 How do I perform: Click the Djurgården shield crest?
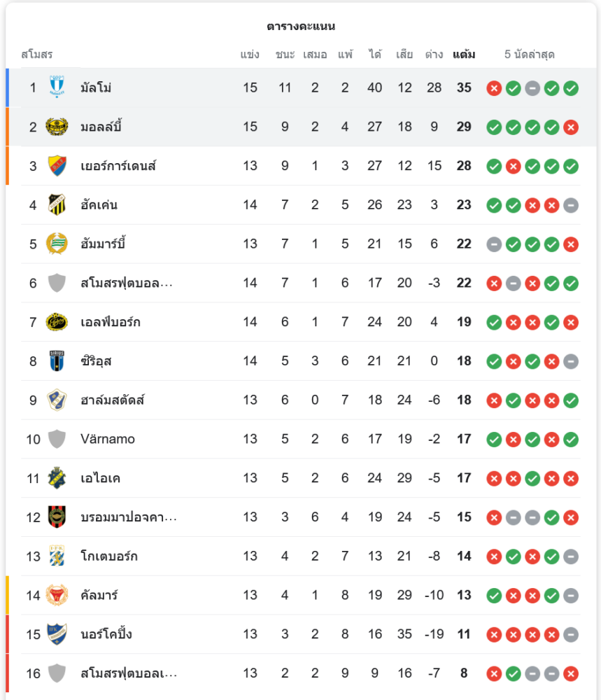click(x=57, y=166)
